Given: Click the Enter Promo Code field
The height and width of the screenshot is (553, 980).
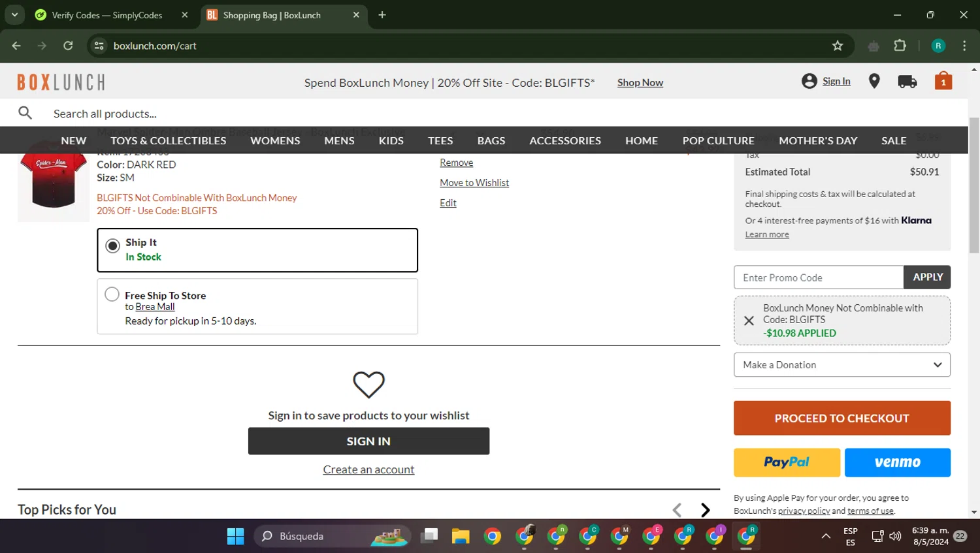Looking at the screenshot, I should point(819,277).
